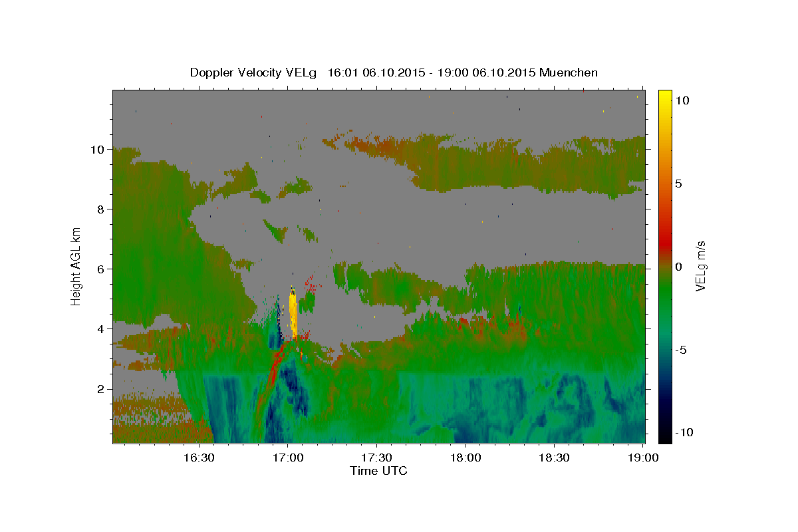Click the height tick label 2
Screen dimensions: 798x532
point(102,389)
